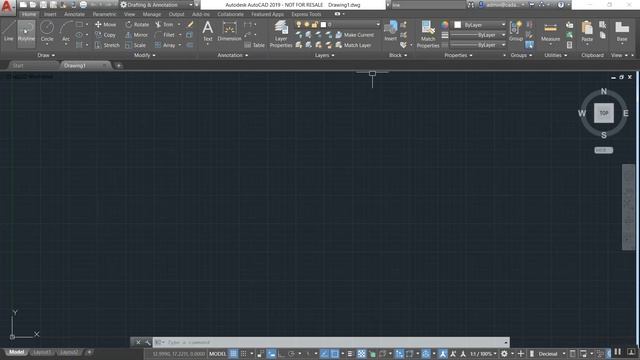Open Layer Properties manager
The image size is (640, 360).
click(x=281, y=34)
